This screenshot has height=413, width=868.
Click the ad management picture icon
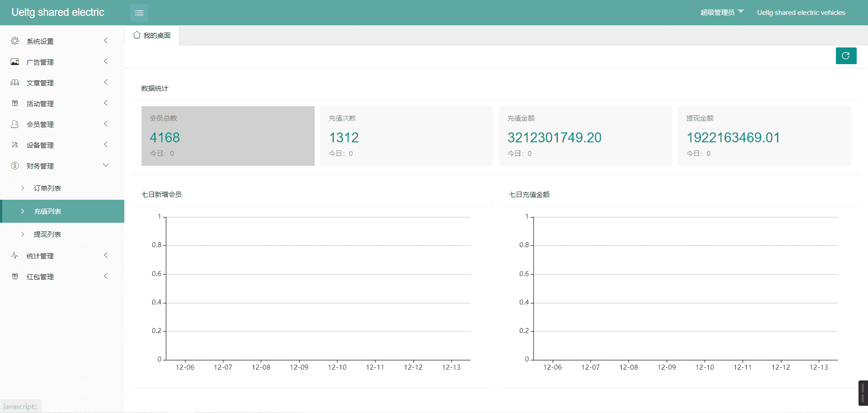[15, 62]
